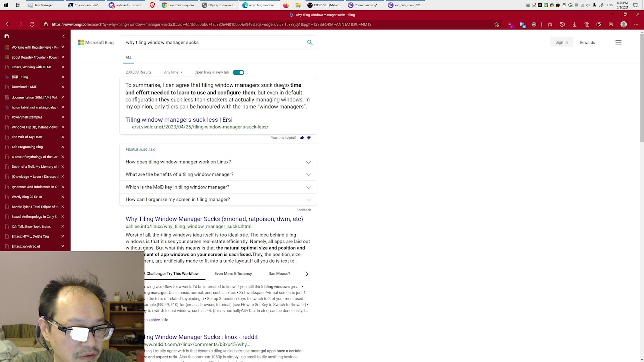Show more sections with right chevron
644x362 pixels.
(x=307, y=274)
